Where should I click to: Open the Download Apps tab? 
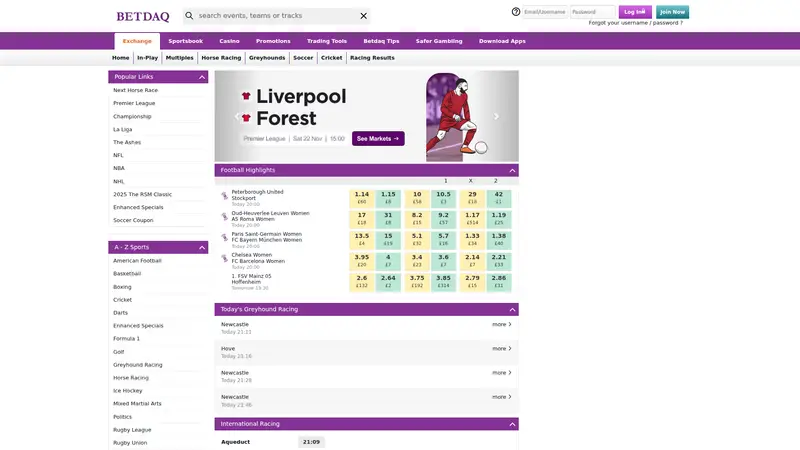pyautogui.click(x=502, y=41)
